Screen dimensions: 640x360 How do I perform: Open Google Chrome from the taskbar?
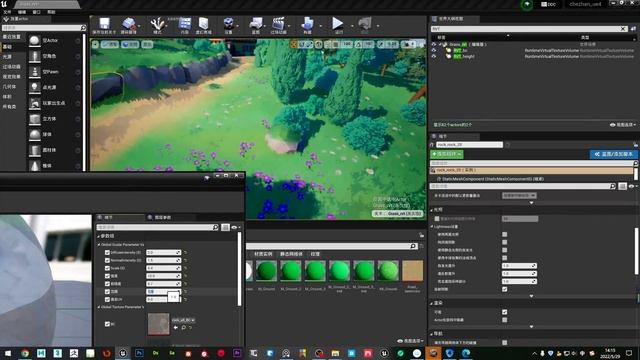pyautogui.click(x=25, y=353)
